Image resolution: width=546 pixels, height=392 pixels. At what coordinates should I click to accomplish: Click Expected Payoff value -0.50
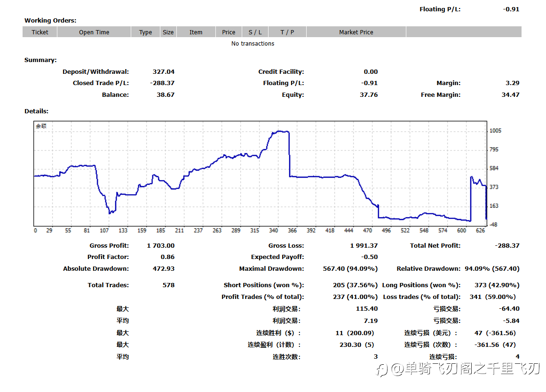click(370, 257)
